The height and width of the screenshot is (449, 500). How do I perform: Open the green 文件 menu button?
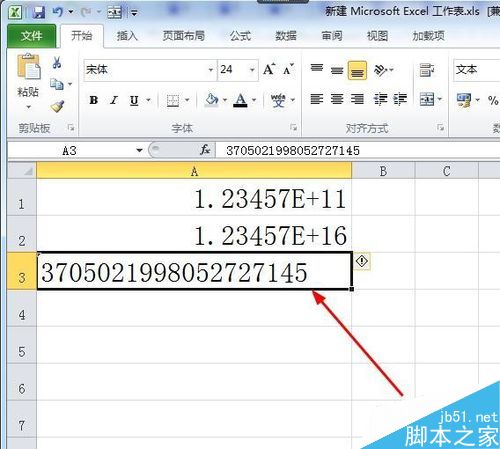[32, 36]
